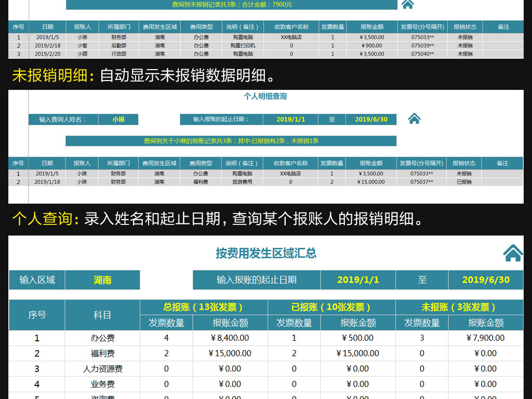
Task: Select the 未报账（3张发票）column header
Action: tap(459, 307)
